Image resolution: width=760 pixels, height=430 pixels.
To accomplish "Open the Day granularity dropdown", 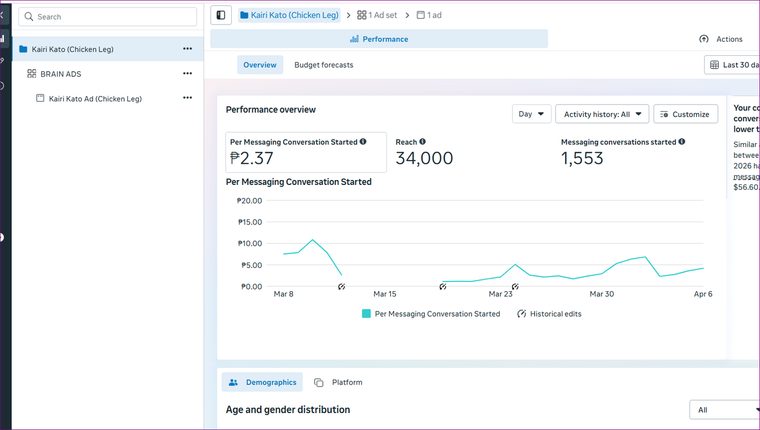I will [x=531, y=114].
